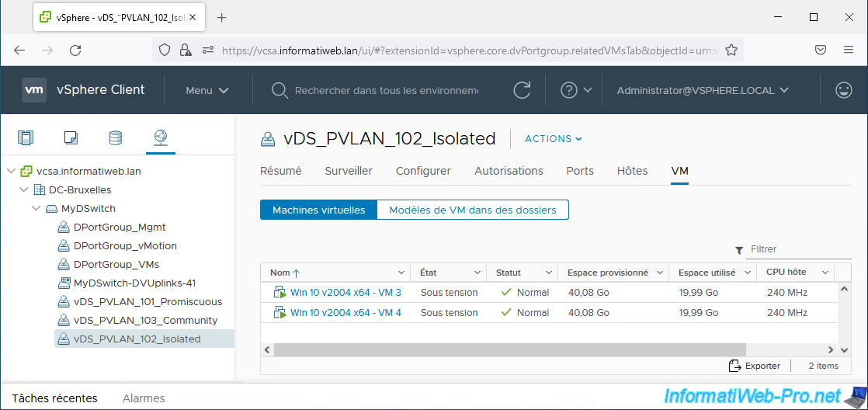Screen dimensions: 868x410
Task: Select vDS_PVLAN_101_Promiscuous in the tree
Action: tap(148, 302)
